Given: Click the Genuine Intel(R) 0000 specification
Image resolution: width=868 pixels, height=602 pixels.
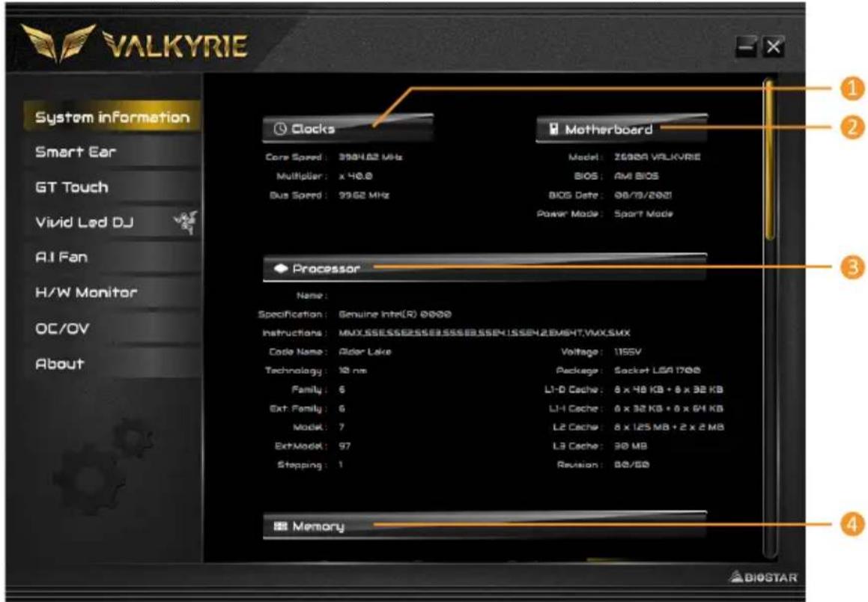Looking at the screenshot, I should (395, 314).
